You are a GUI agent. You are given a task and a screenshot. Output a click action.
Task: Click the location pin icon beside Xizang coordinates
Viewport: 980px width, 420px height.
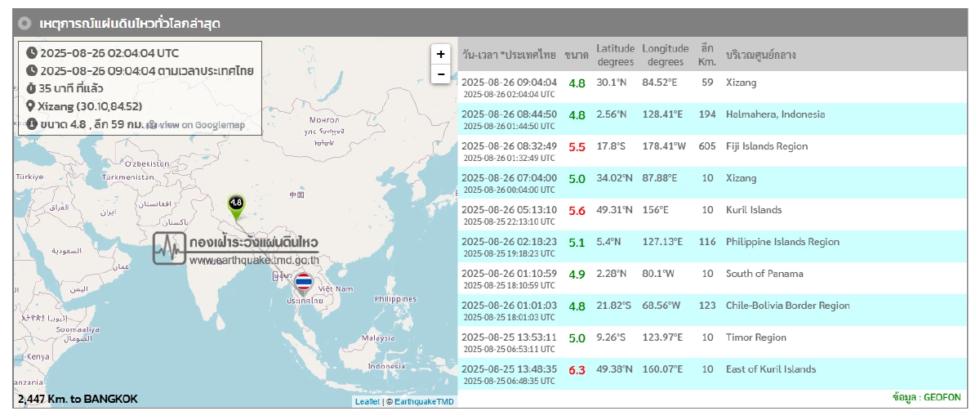point(32,106)
